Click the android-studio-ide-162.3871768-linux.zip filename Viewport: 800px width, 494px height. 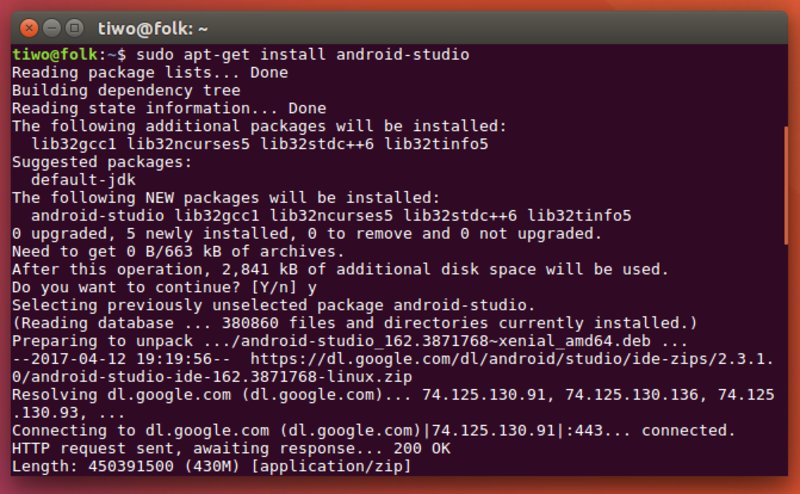click(221, 377)
